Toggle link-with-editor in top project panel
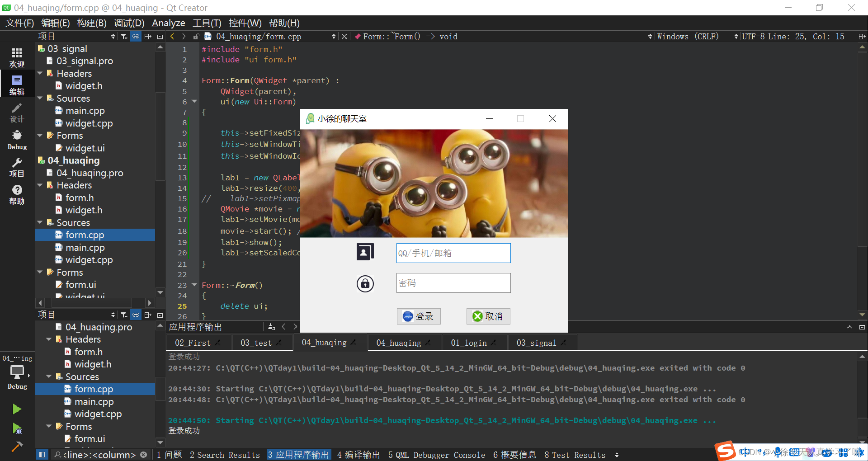The height and width of the screenshot is (461, 868). (x=136, y=37)
